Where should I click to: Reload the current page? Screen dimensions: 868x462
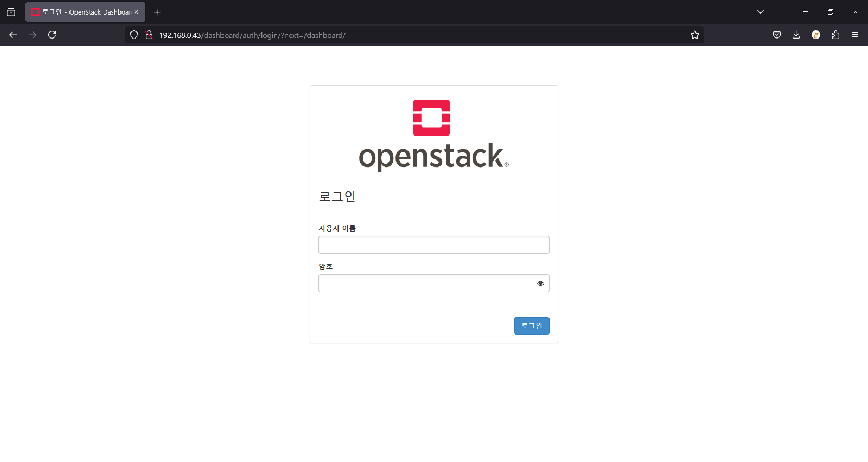coord(52,35)
